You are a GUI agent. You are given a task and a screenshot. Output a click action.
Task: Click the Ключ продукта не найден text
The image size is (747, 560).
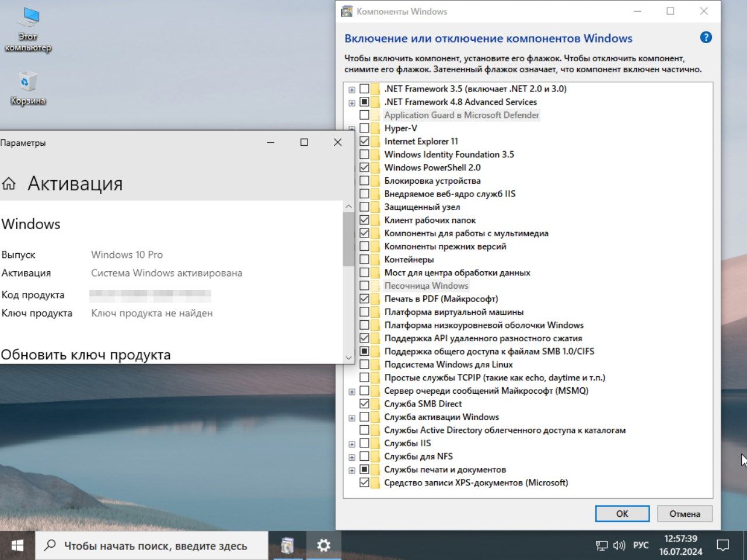pos(152,313)
